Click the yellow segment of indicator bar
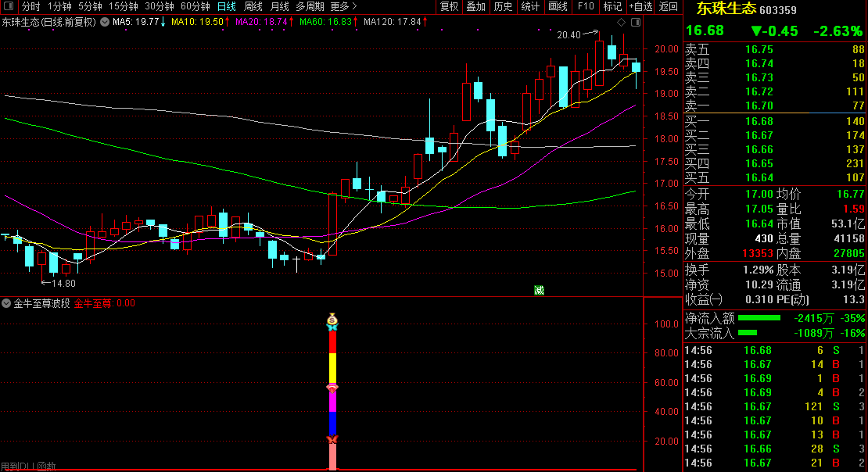868x472 pixels. click(x=332, y=367)
